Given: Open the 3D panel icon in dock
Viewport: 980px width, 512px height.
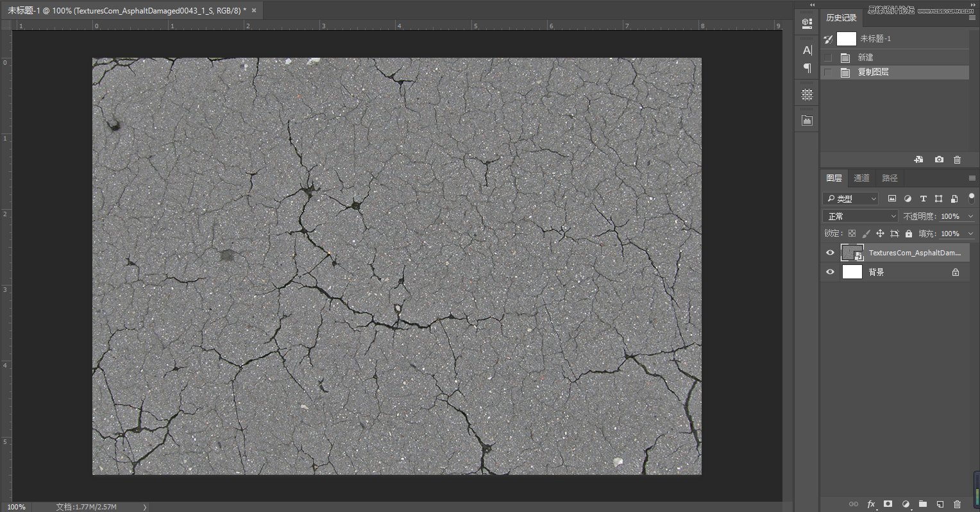Looking at the screenshot, I should click(807, 23).
